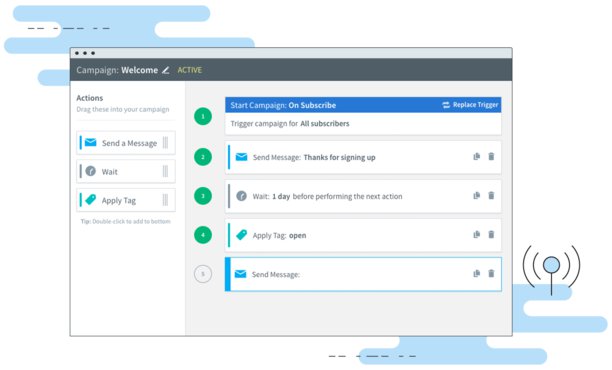The image size is (612, 370).
Task: Click the tag icon in Apply Tag open step
Action: click(242, 235)
